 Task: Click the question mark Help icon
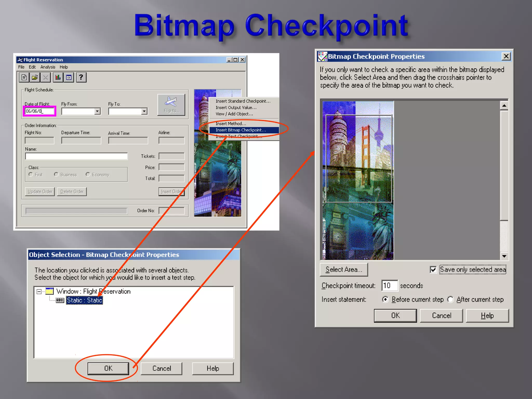(81, 77)
